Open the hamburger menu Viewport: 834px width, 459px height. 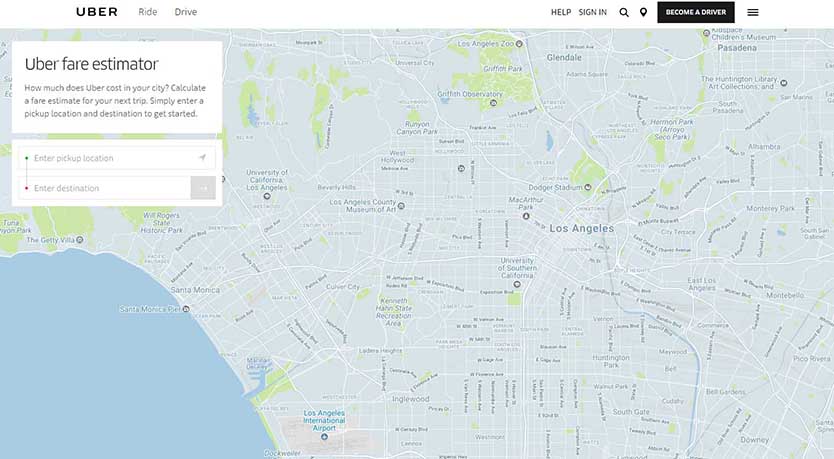tap(753, 12)
